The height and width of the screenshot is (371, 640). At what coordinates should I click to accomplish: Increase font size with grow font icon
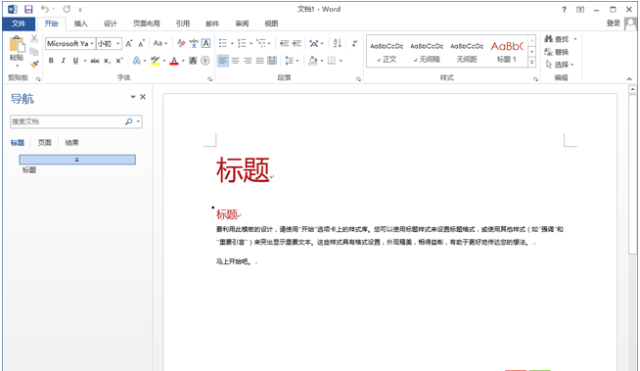tap(129, 43)
